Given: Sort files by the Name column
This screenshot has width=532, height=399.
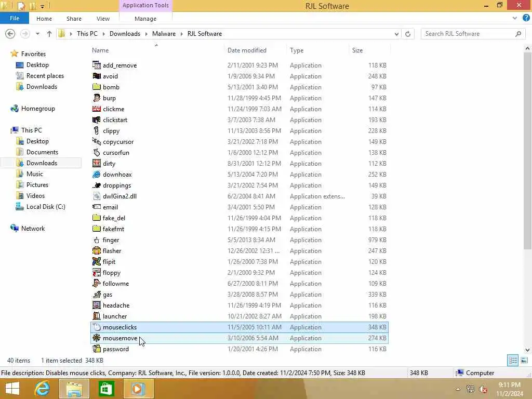Looking at the screenshot, I should (100, 50).
